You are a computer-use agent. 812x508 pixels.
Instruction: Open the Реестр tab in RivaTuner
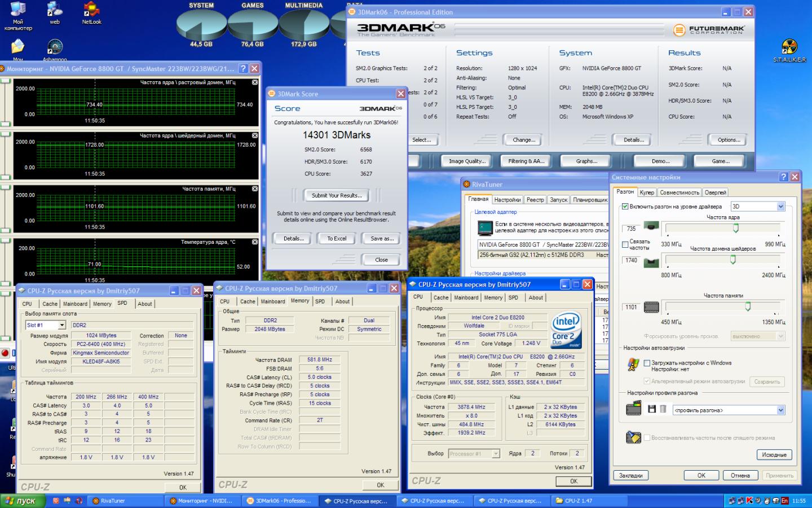[x=535, y=200]
